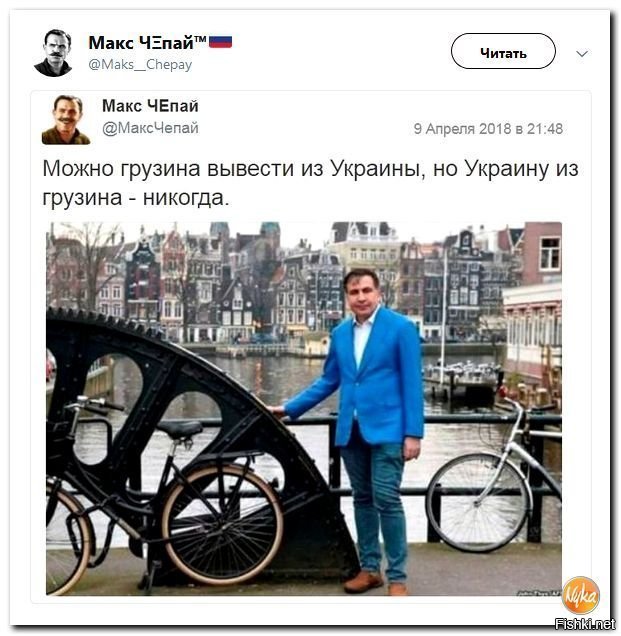621x636 pixels.
Task: Click quoted name Макс ЧЕпай
Action: coord(150,106)
